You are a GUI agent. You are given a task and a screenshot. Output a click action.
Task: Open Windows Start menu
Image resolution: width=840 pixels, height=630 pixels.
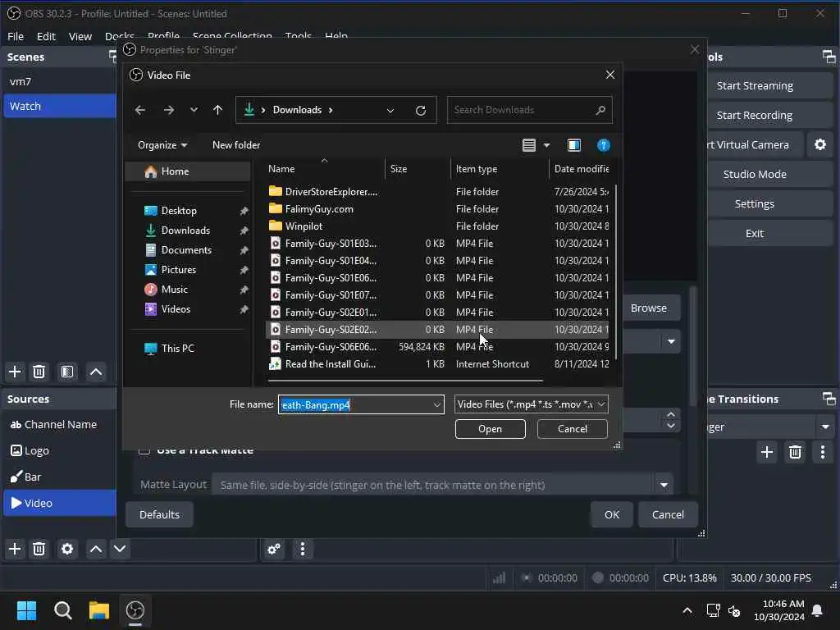26,610
